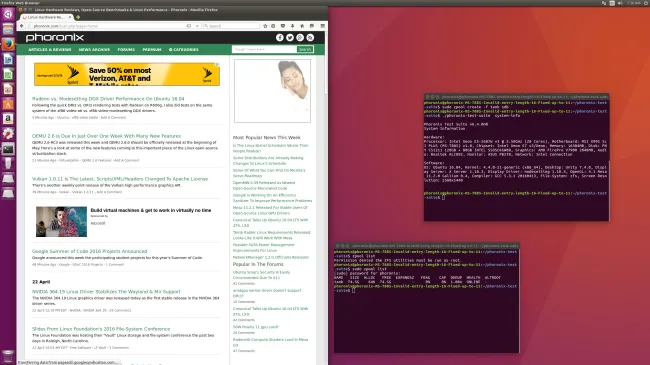Open Phoronix Facebook page icon
Viewport: 650px width, 365px height.
tap(280, 38)
